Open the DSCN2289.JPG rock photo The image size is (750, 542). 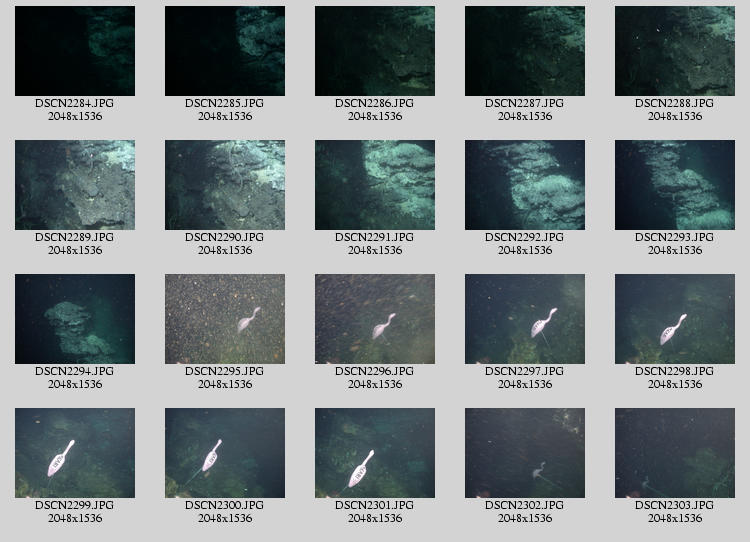click(x=75, y=185)
